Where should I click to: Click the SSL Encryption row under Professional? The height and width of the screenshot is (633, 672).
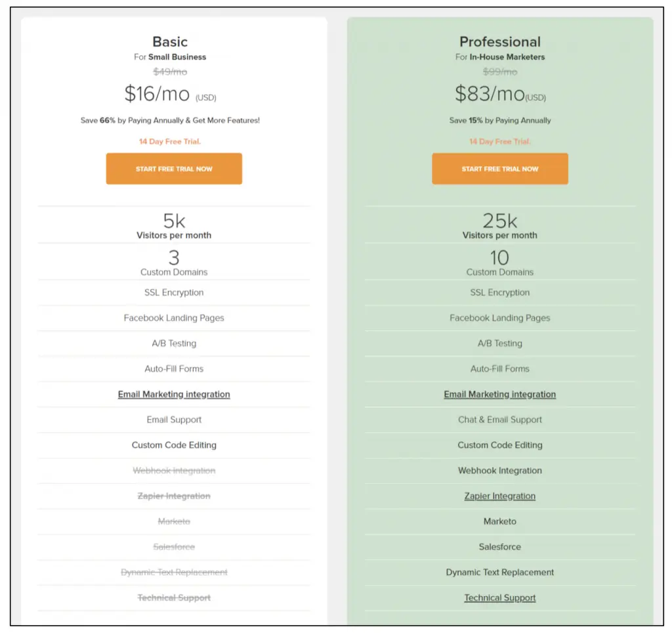pyautogui.click(x=499, y=292)
